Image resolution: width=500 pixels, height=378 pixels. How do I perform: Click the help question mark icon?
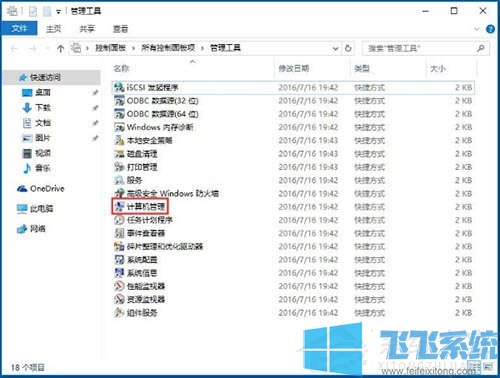(x=490, y=29)
